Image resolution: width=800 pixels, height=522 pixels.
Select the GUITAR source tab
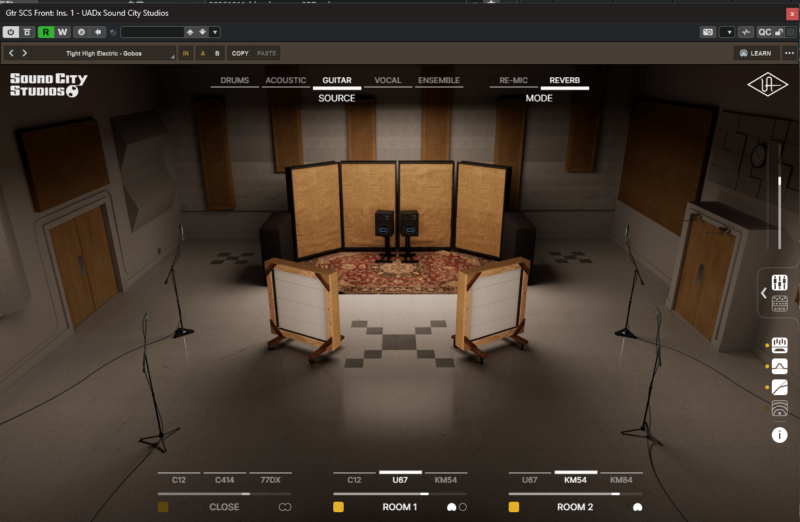click(337, 81)
